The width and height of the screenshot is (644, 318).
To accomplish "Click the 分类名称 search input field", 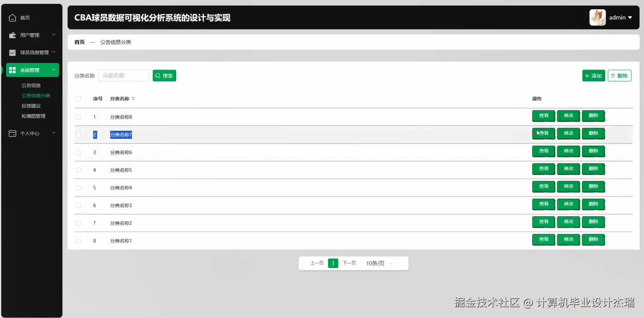I will pyautogui.click(x=124, y=76).
